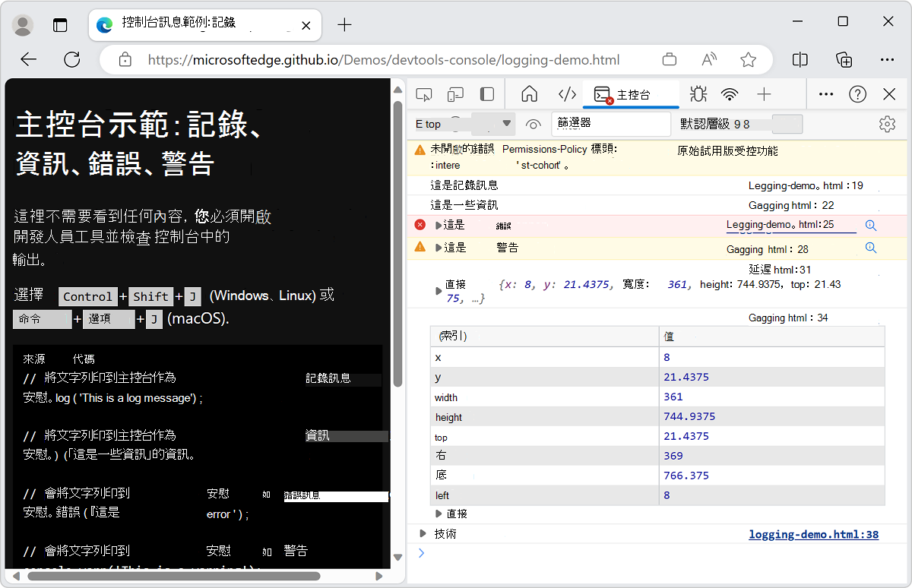
Task: Open more DevTools options with the ellipsis
Action: 825,93
